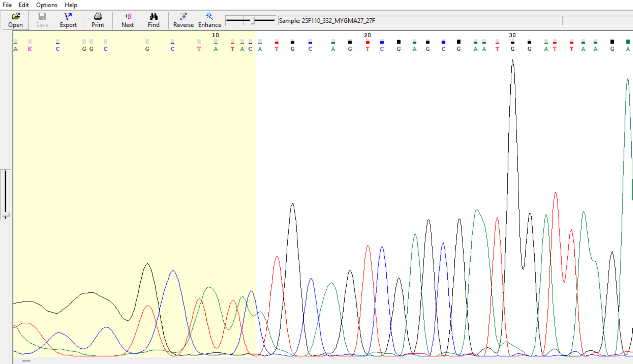Select the first A base call

[x=16, y=49]
